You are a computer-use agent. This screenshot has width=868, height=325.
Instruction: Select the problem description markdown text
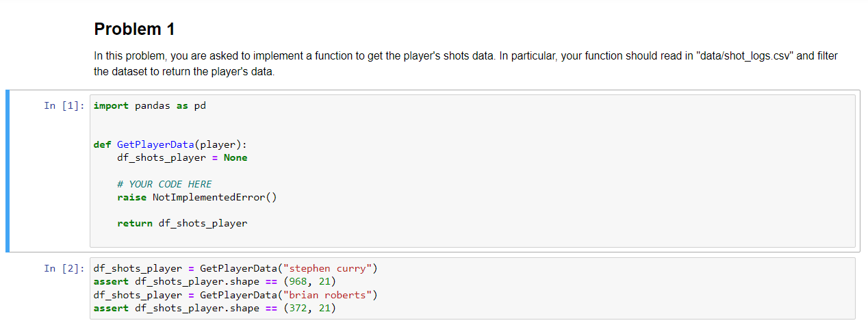coord(465,64)
